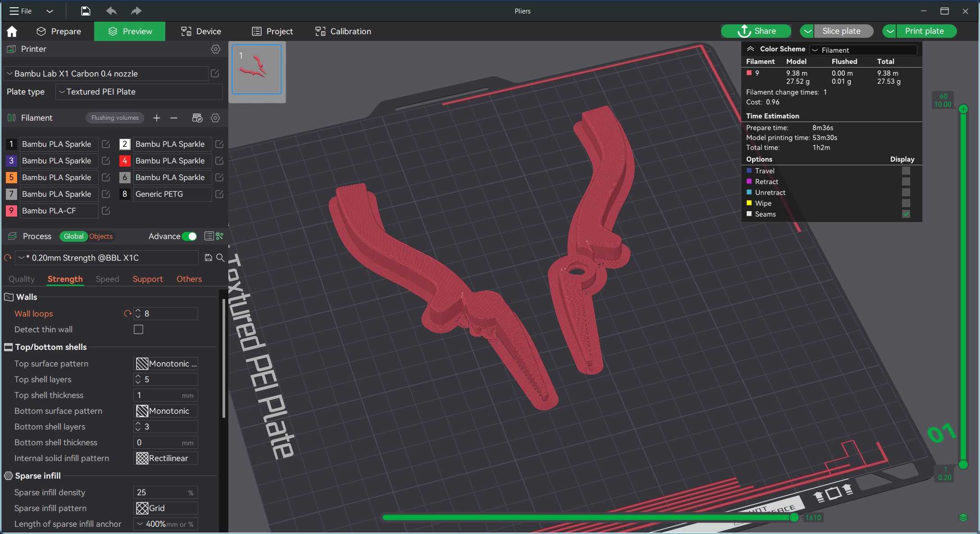Switch to the Device tab

[201, 32]
